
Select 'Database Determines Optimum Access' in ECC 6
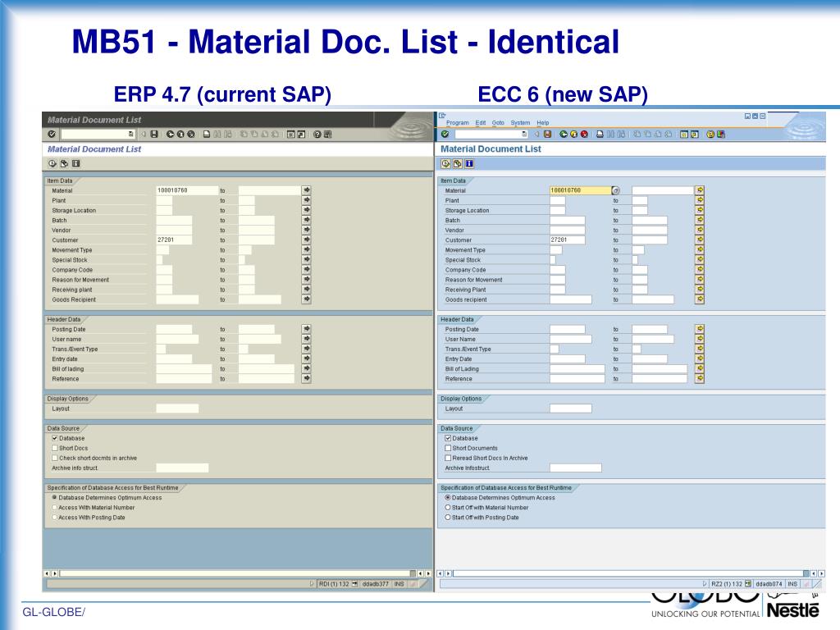(x=448, y=498)
